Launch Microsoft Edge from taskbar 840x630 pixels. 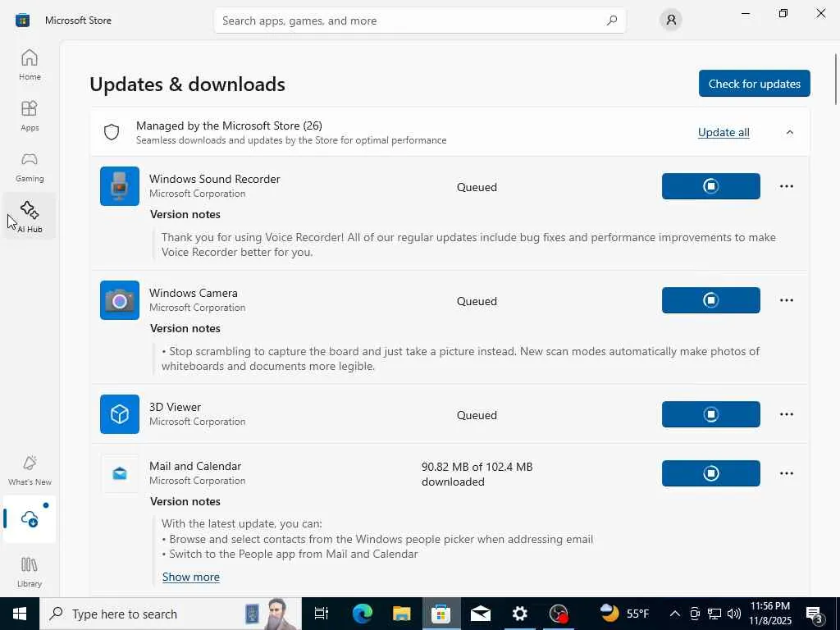362,614
